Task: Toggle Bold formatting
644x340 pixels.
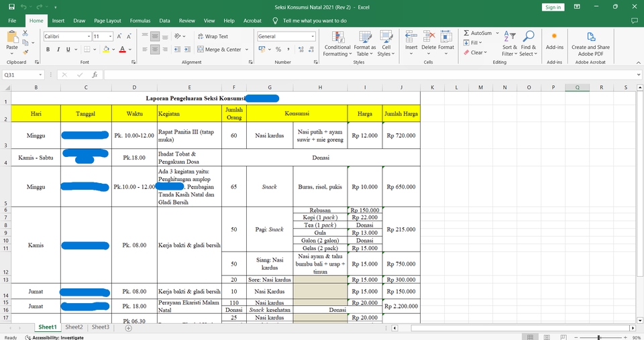Action: coord(48,49)
